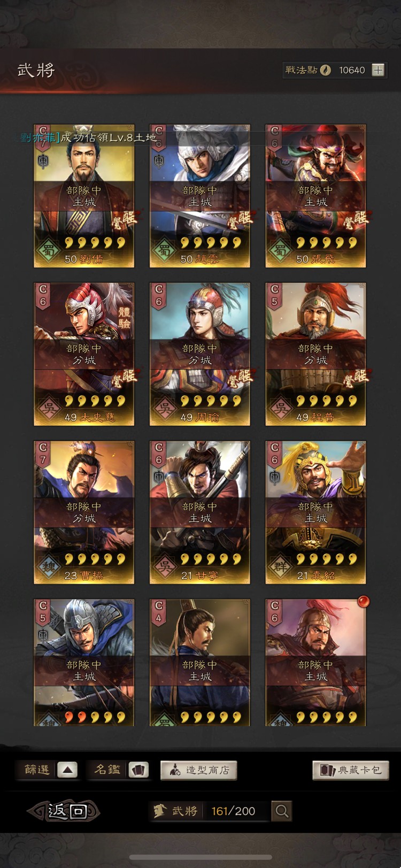
Task: Tap the 覺醒 awakened badge on 周瑜
Action: coord(240,379)
